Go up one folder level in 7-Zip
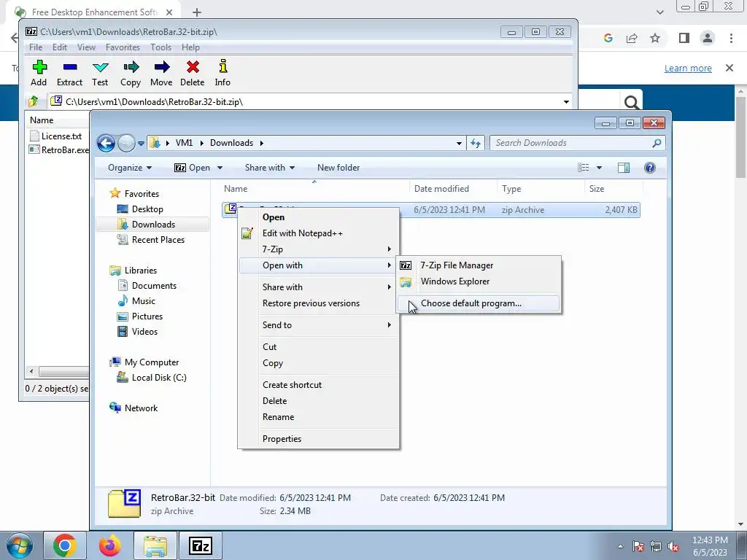Image resolution: width=747 pixels, height=560 pixels. click(x=34, y=101)
